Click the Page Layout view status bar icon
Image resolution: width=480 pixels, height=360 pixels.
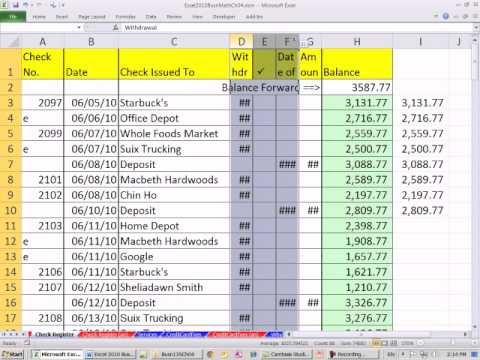coord(385,343)
